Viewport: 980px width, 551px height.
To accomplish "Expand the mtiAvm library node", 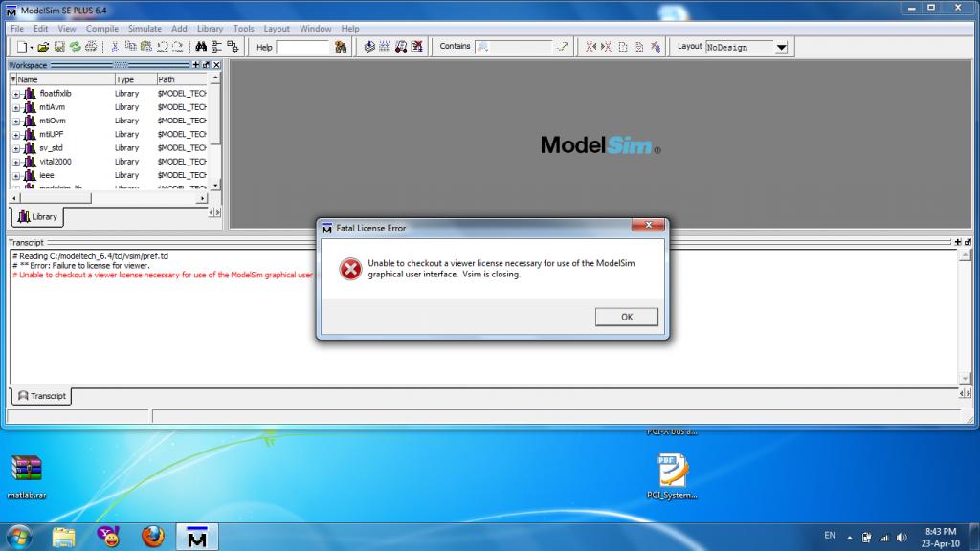I will 16,108.
